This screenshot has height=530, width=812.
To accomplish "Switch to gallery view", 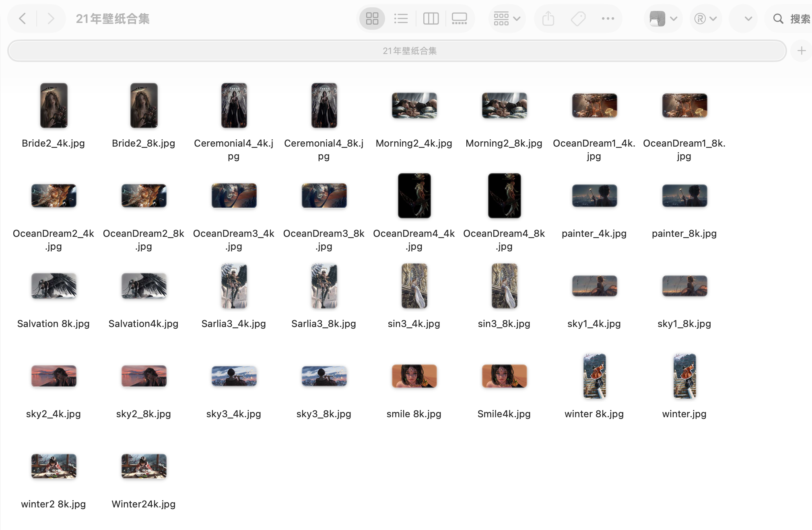I will pyautogui.click(x=460, y=19).
